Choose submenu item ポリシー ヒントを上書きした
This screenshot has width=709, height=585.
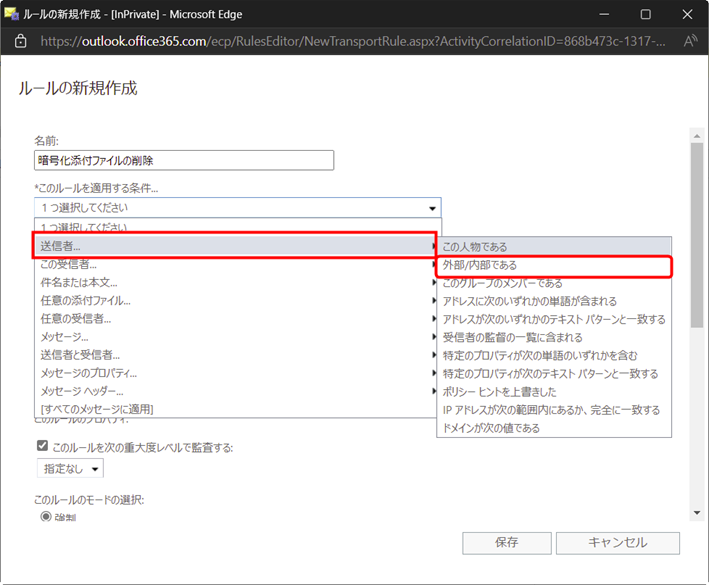[x=554, y=392]
